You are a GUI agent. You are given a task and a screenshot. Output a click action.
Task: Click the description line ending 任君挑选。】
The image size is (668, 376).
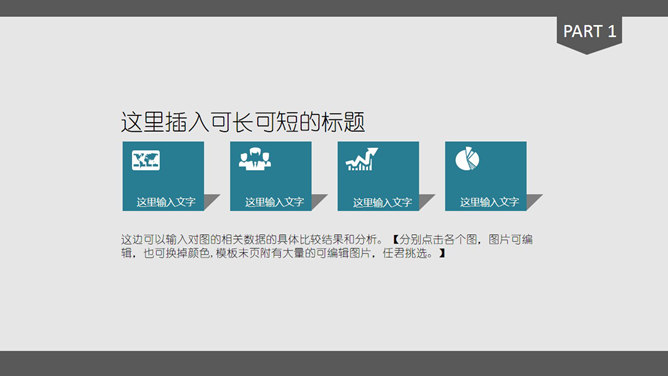click(283, 253)
